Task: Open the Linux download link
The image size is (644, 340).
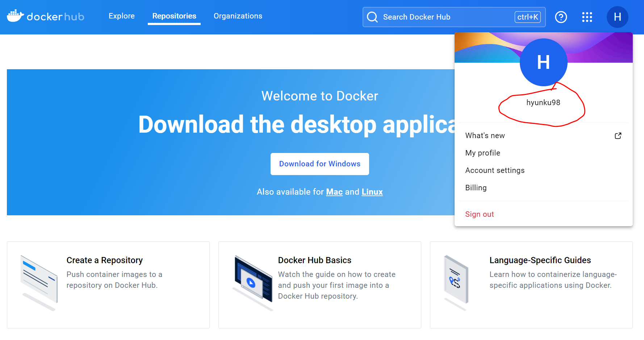Action: (372, 191)
